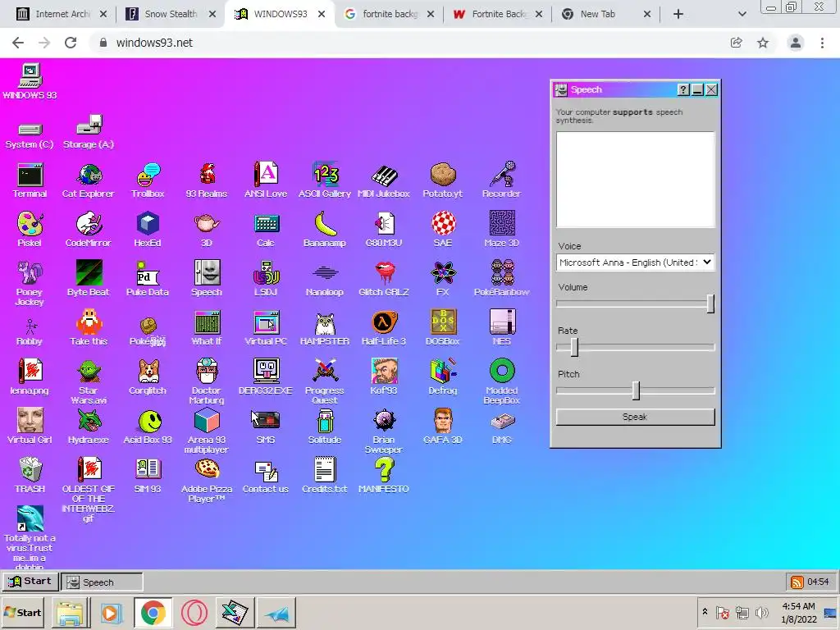This screenshot has height=630, width=840.
Task: Click the windows93.net address bar
Action: (x=407, y=43)
